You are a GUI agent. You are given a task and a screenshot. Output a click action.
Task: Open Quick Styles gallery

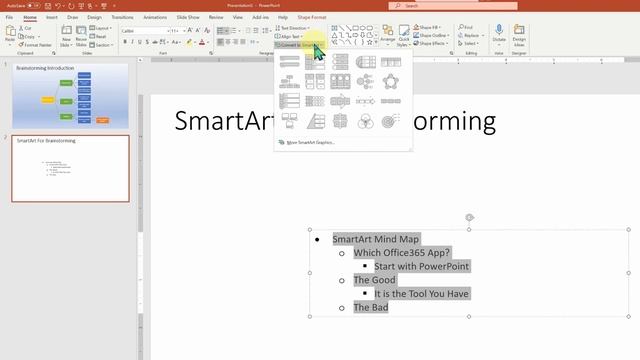pyautogui.click(x=404, y=35)
